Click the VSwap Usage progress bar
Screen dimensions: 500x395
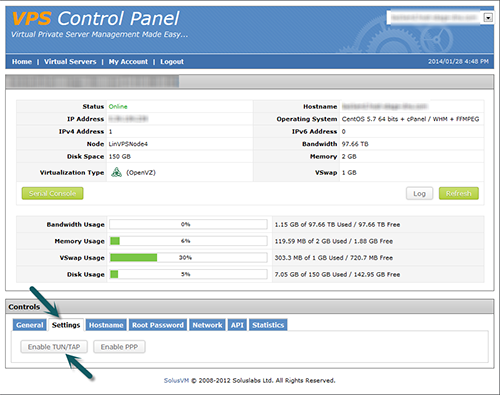[x=188, y=258]
